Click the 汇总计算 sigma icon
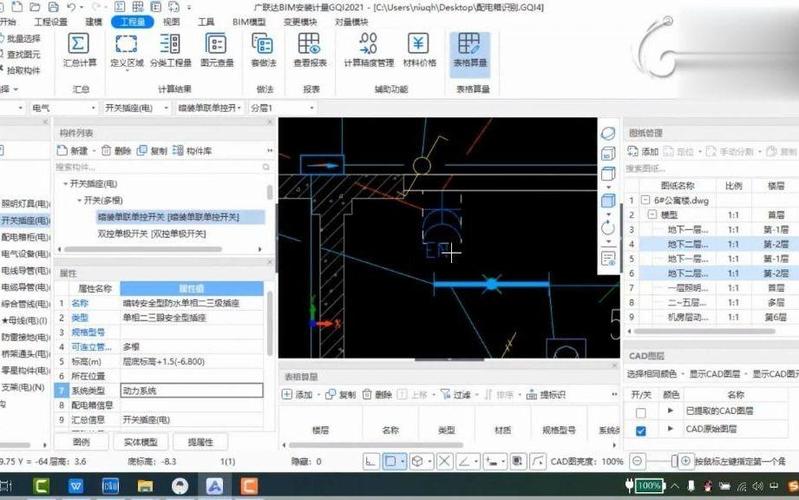 tap(78, 44)
